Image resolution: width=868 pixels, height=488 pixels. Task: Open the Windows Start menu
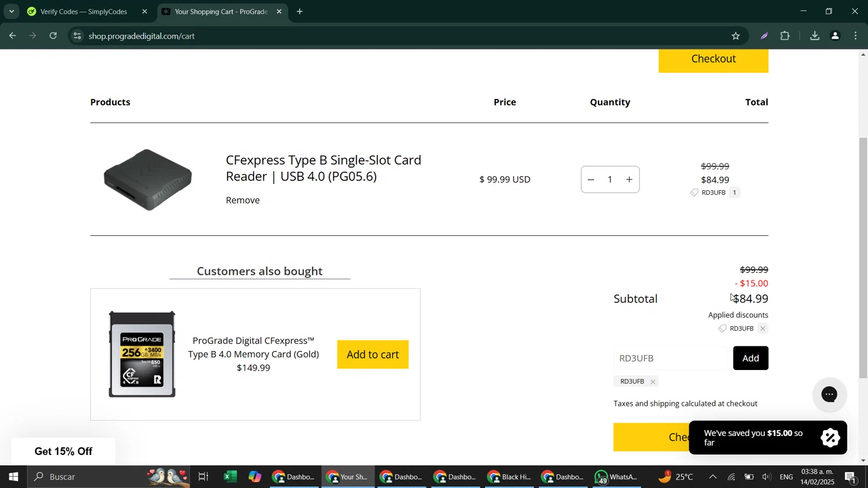(13, 477)
